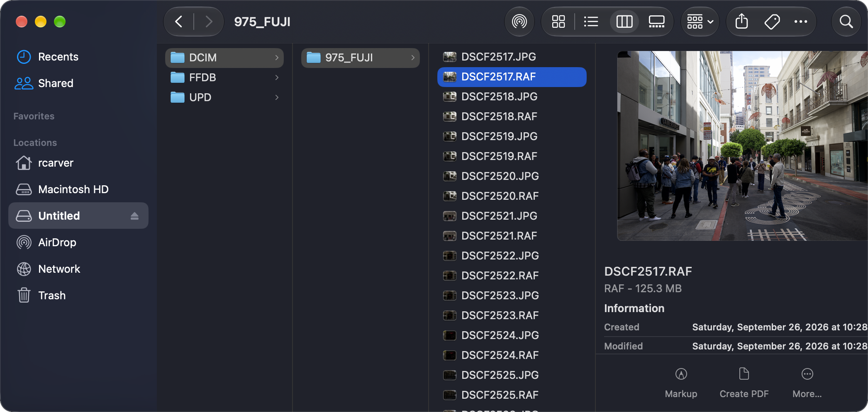Click the Create PDF quick action
The image size is (868, 412).
point(744,383)
